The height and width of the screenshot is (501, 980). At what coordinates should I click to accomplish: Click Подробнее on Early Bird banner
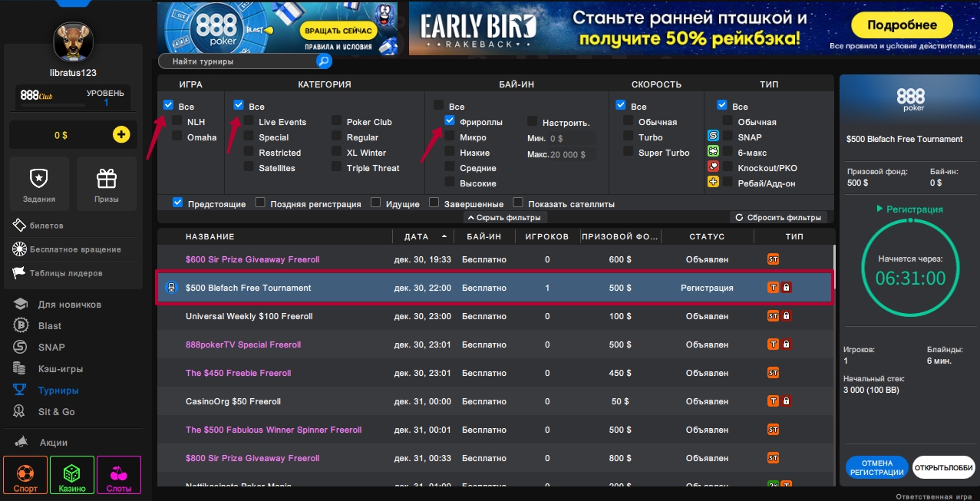pyautogui.click(x=902, y=25)
